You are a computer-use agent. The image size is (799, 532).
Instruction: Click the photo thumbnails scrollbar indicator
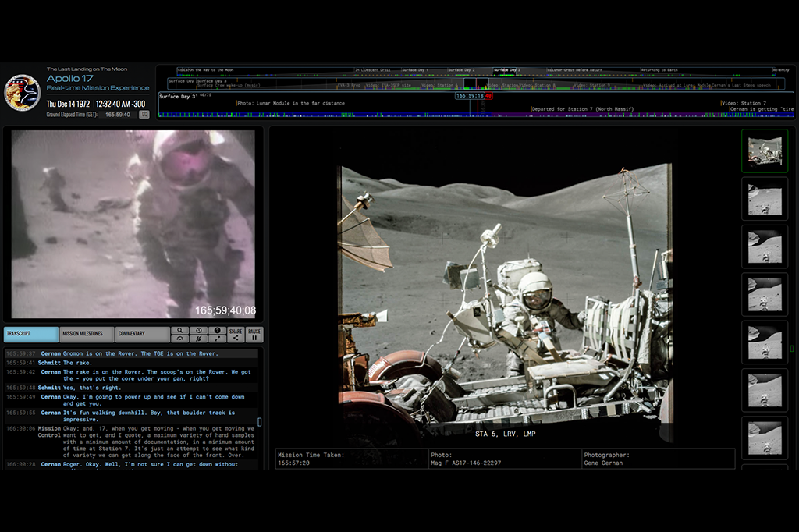click(x=791, y=349)
